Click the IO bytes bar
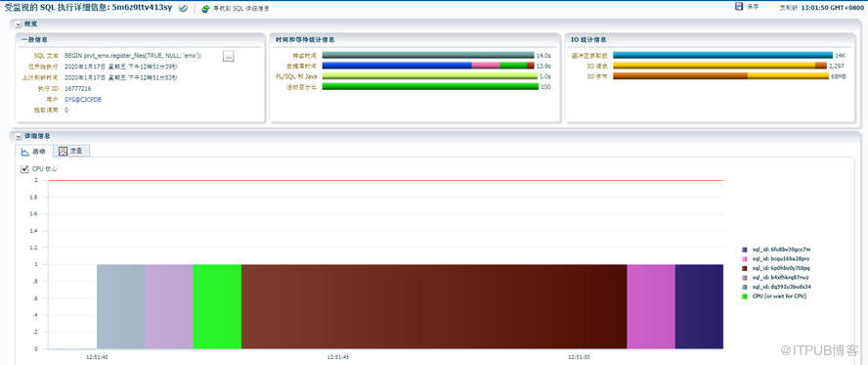This screenshot has height=365, width=868. (x=720, y=76)
